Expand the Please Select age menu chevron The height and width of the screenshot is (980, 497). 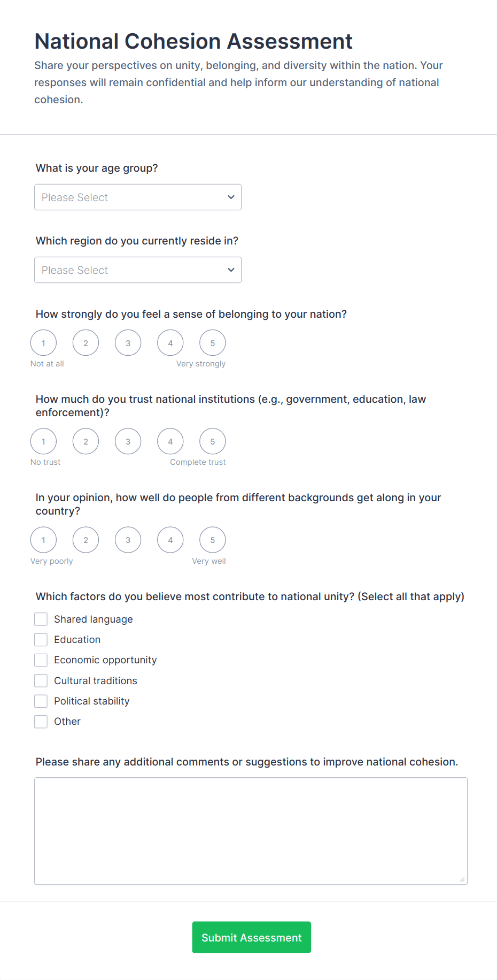(x=230, y=197)
